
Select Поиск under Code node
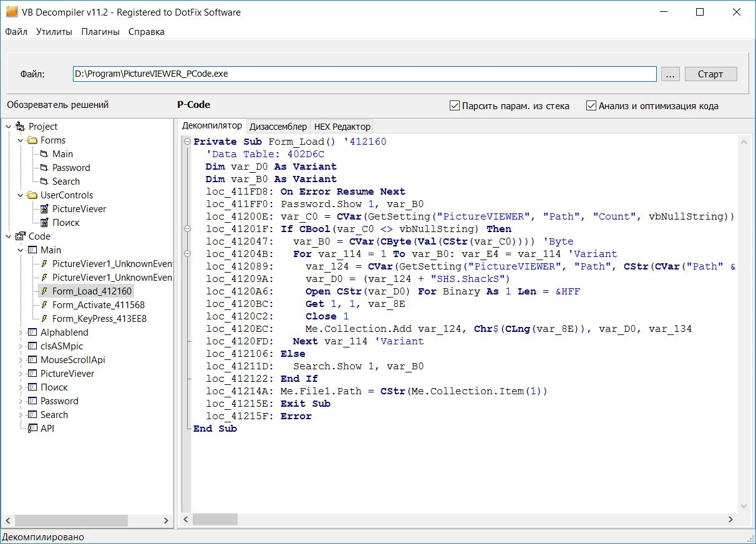coord(54,387)
